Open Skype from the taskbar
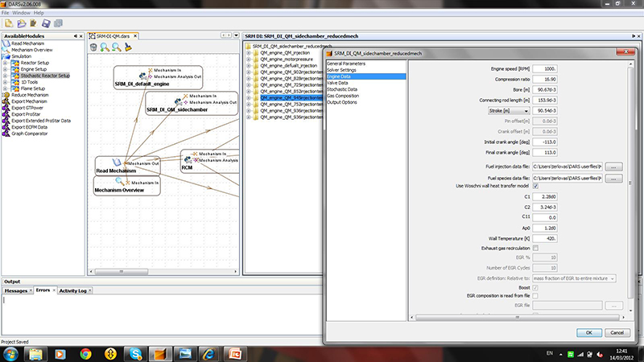644x362 pixels. pyautogui.click(x=134, y=353)
